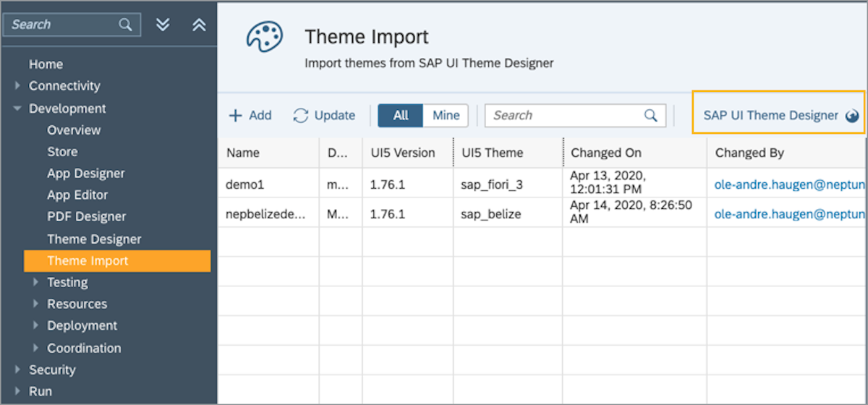The width and height of the screenshot is (868, 405).
Task: Click the plus Add button
Action: [250, 116]
